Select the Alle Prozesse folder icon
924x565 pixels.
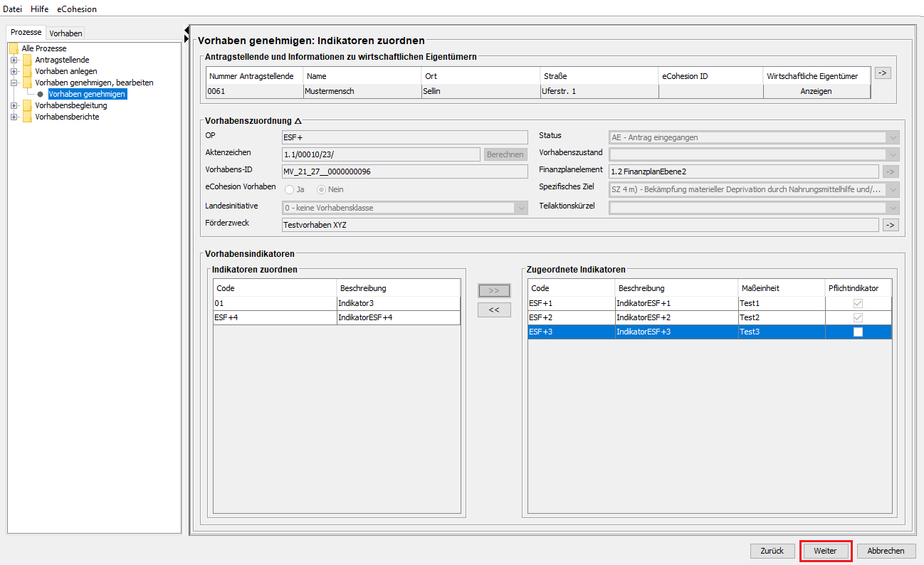[14, 48]
